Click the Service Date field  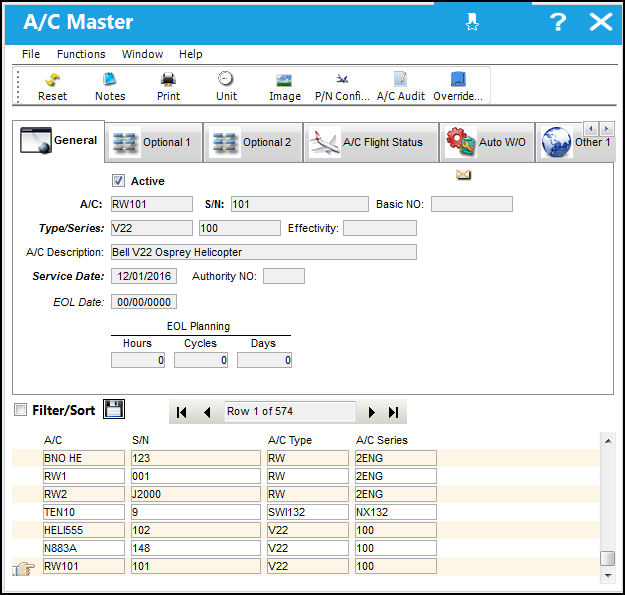tap(144, 276)
